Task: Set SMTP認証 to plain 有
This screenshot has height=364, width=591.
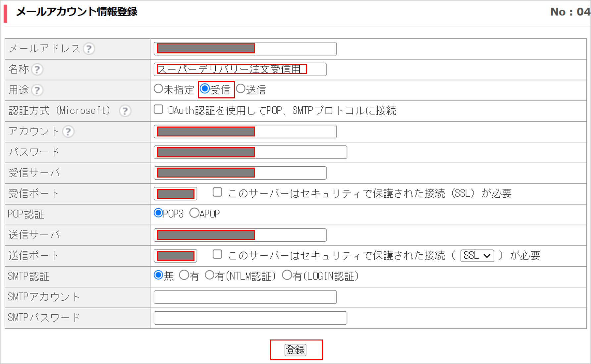Action: click(184, 275)
